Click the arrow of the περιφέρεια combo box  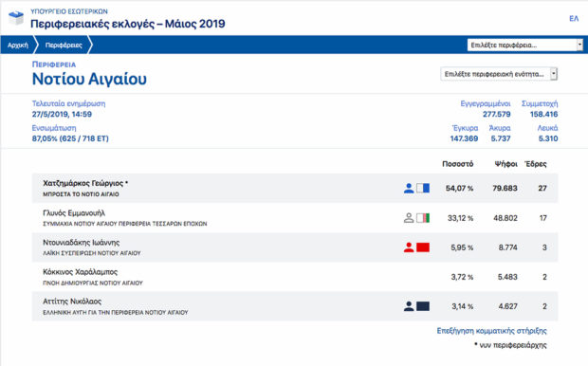pyautogui.click(x=579, y=45)
